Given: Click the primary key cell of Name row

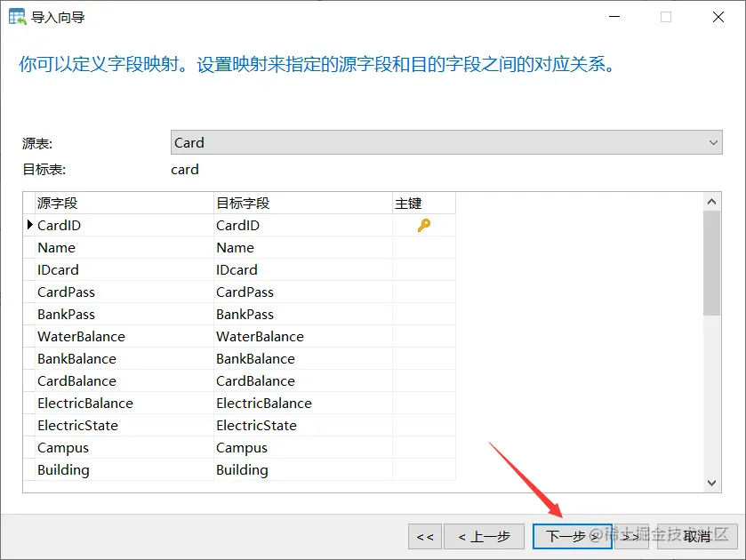Looking at the screenshot, I should (424, 247).
